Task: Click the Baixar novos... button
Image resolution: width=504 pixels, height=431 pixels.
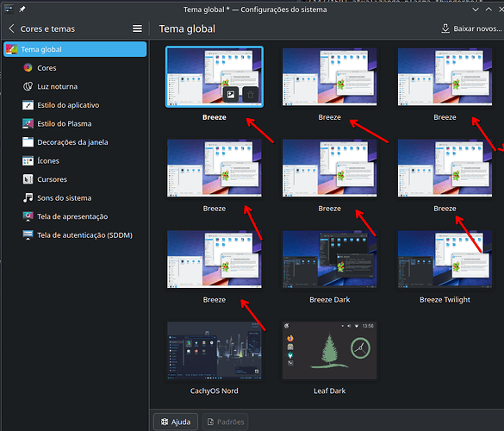Action: [x=471, y=28]
